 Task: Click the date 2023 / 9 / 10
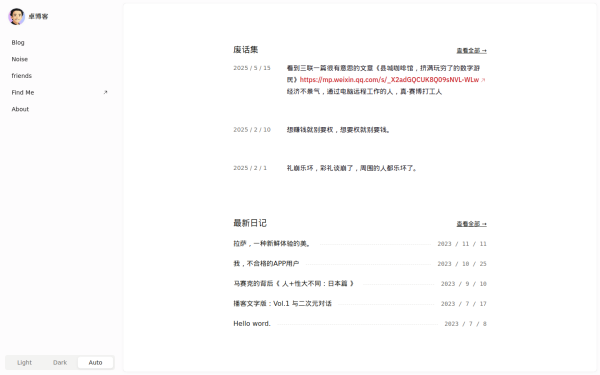pyautogui.click(x=464, y=284)
